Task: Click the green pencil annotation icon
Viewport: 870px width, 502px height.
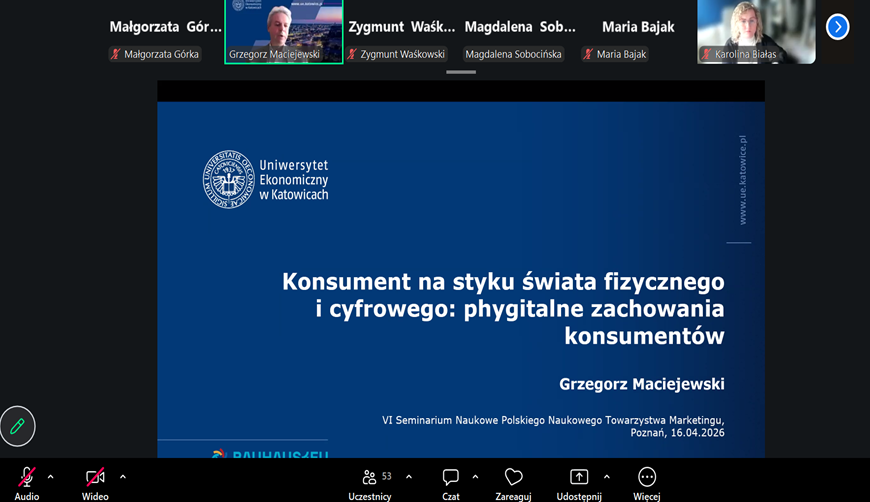Action: coord(17,426)
